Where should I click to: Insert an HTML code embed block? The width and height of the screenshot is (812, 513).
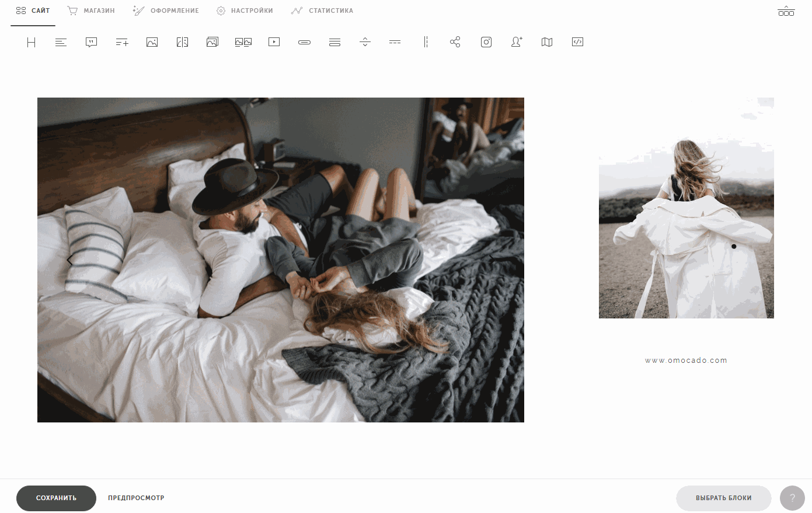pos(578,42)
